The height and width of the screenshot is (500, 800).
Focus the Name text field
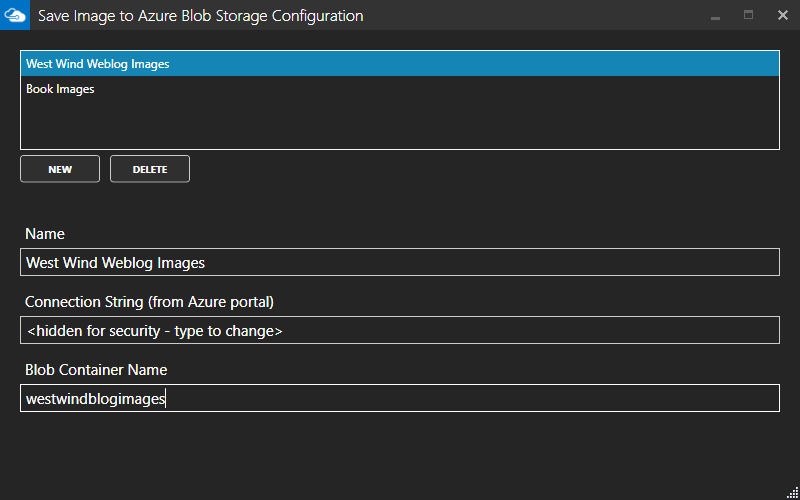click(400, 262)
